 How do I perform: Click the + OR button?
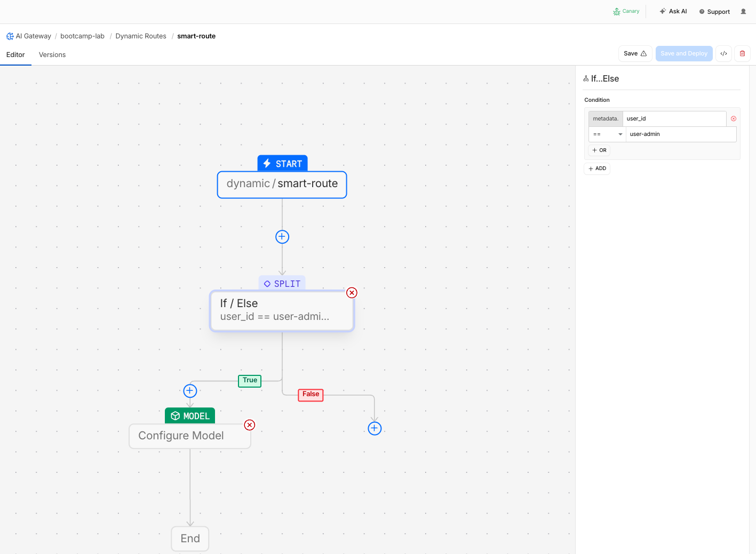point(599,150)
